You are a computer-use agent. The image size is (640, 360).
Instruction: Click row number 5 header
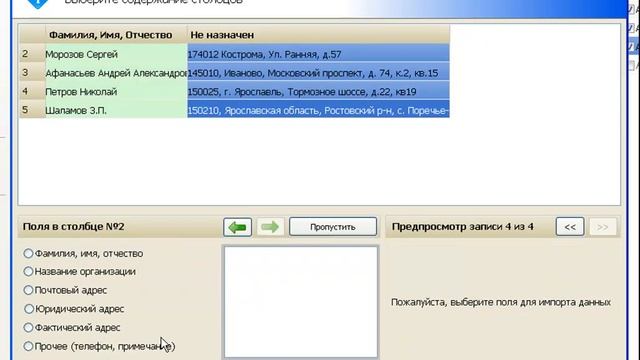(x=32, y=110)
